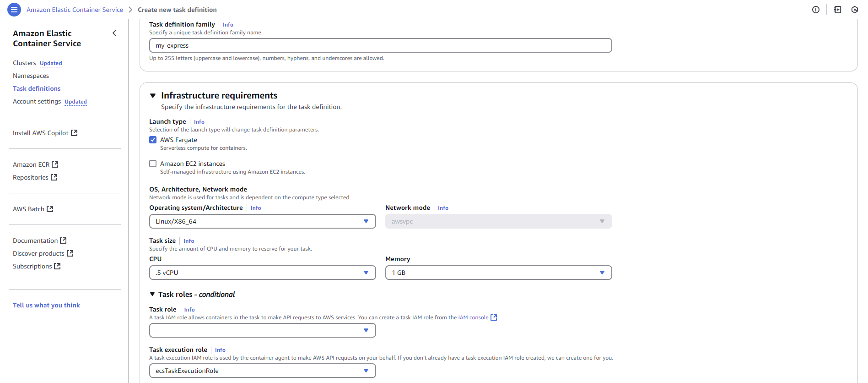Viewport: 868px width, 383px height.
Task: Open Amazon ECR sidebar link
Action: (31, 164)
